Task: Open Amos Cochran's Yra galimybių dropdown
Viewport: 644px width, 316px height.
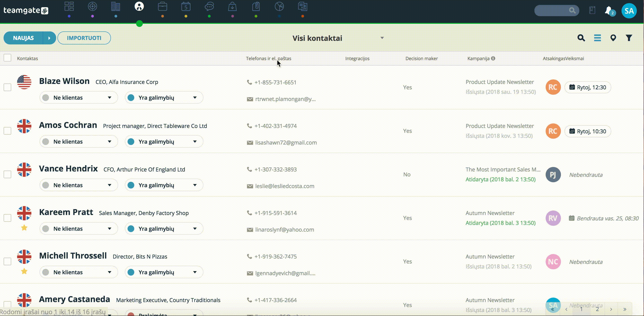Action: pyautogui.click(x=164, y=141)
